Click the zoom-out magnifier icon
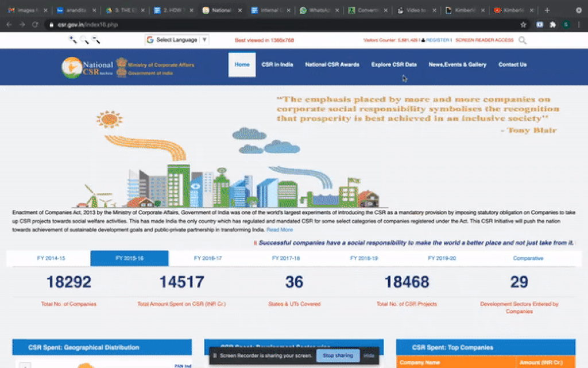Image resolution: width=588 pixels, height=368 pixels. [96, 40]
